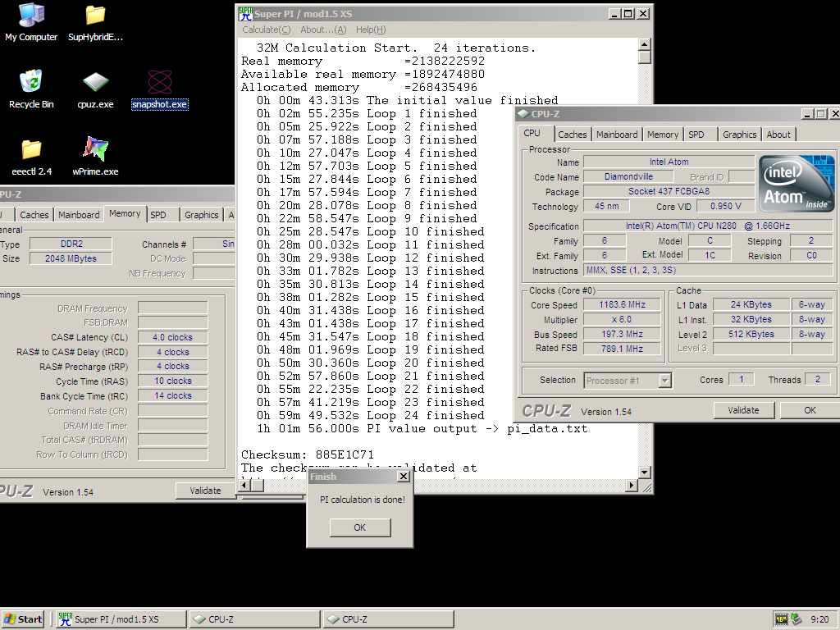Click Specification field Intel Atom N280
This screenshot has width=840, height=630.
click(x=708, y=226)
